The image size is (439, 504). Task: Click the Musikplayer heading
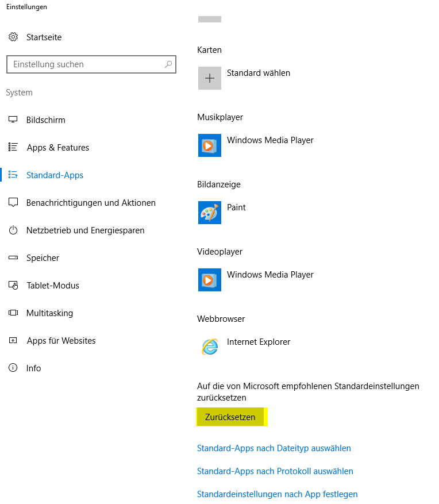click(220, 117)
